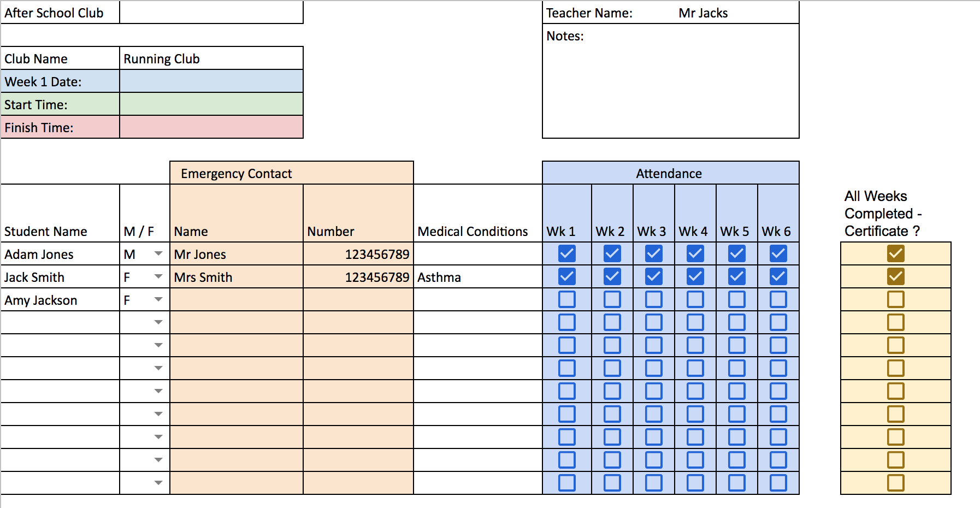Select the pink Finish Time value cell
The width and height of the screenshot is (980, 508).
coord(211,127)
